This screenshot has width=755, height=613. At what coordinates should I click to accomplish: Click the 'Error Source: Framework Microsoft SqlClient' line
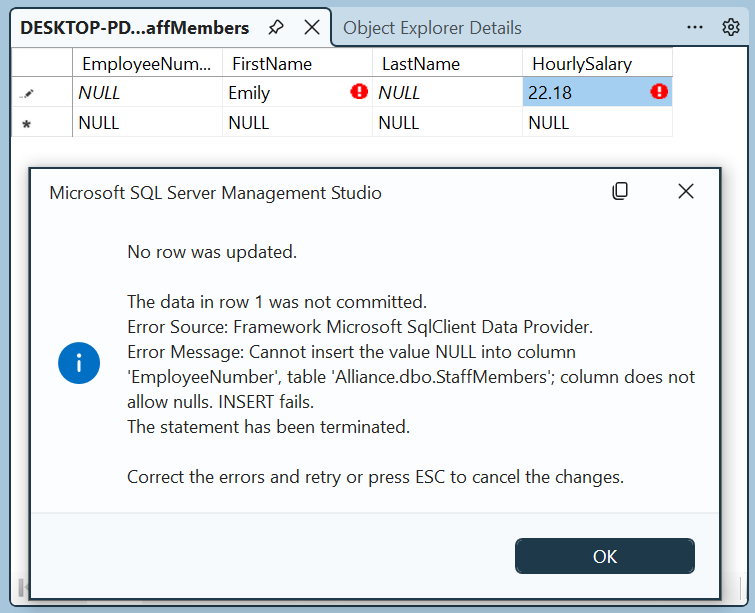tap(360, 327)
